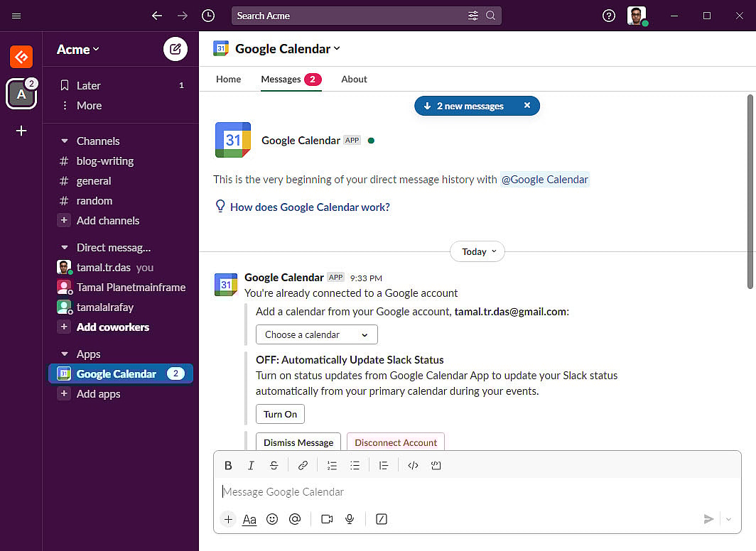Apply inline code formatting
The image size is (756, 551).
click(x=413, y=465)
